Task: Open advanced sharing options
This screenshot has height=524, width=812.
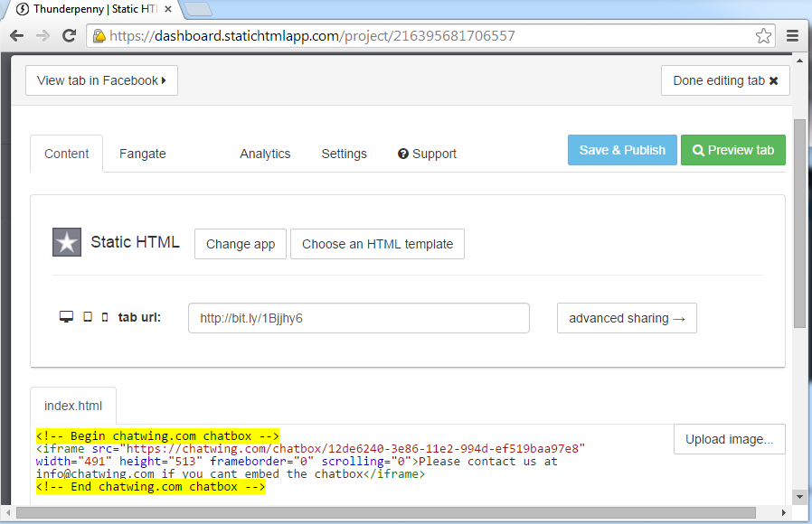Action: point(627,318)
